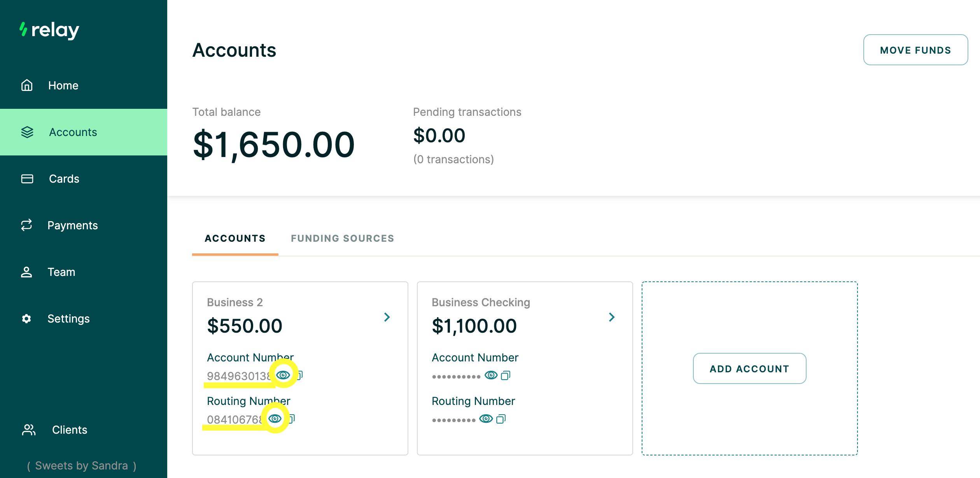This screenshot has height=478, width=980.
Task: Copy the Business 2 account number
Action: 300,375
